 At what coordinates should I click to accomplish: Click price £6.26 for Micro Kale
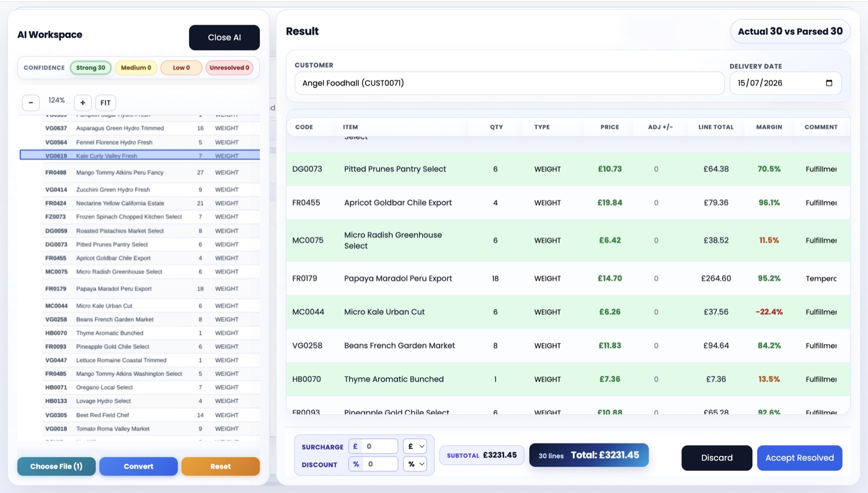(609, 312)
